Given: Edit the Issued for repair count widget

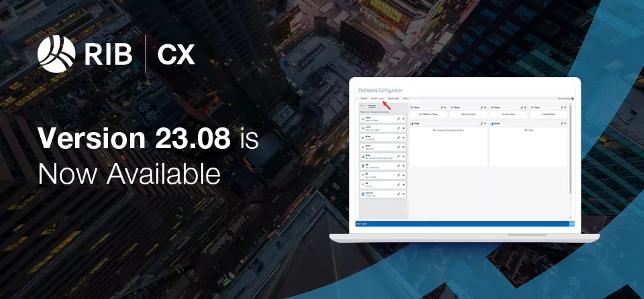Looking at the screenshot, I should point(522,107).
